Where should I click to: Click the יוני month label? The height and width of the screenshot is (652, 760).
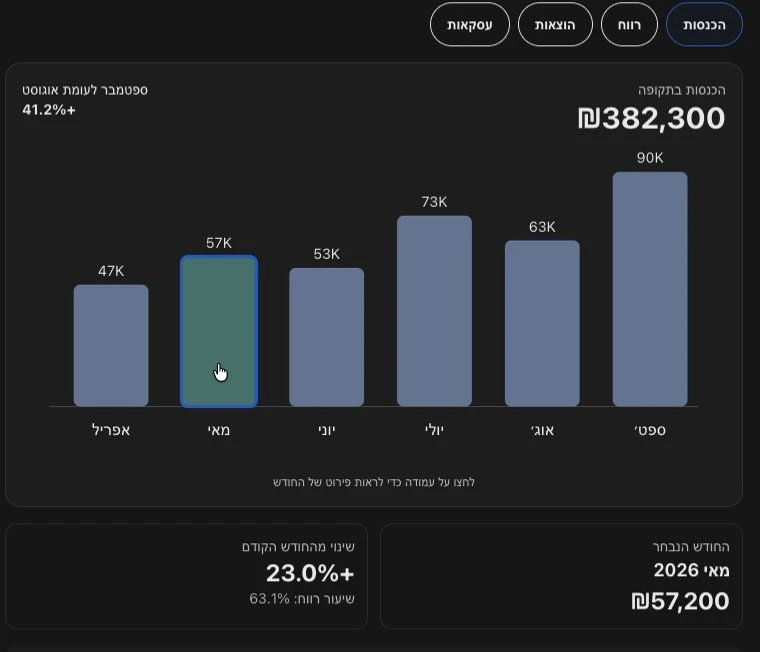(x=327, y=430)
